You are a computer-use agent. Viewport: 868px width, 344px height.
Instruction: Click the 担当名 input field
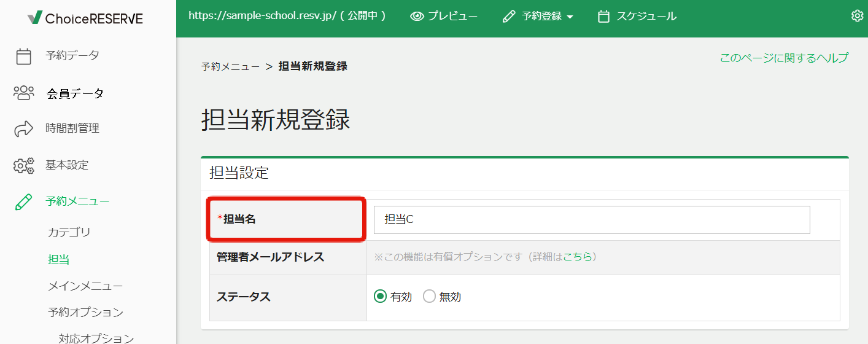tap(592, 220)
